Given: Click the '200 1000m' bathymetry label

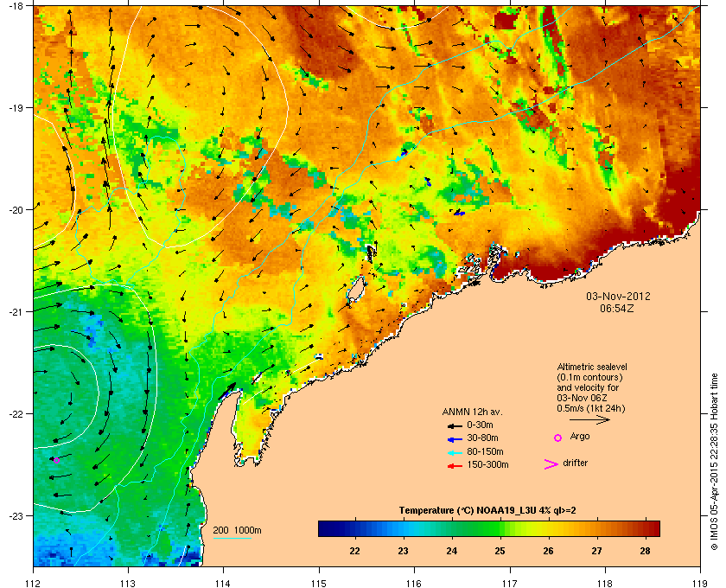Looking at the screenshot, I should (x=237, y=531).
